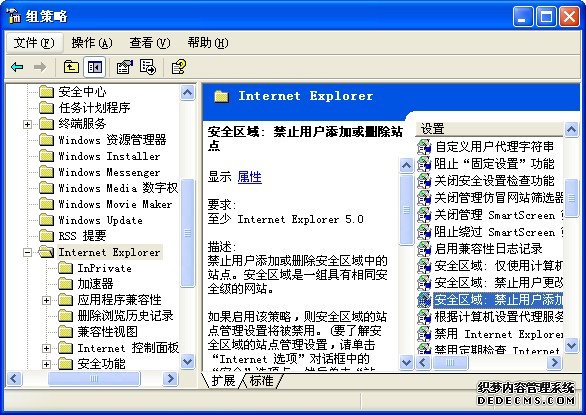Click the folder icon next to 任务计划程序
The height and width of the screenshot is (415, 586).
(x=46, y=108)
